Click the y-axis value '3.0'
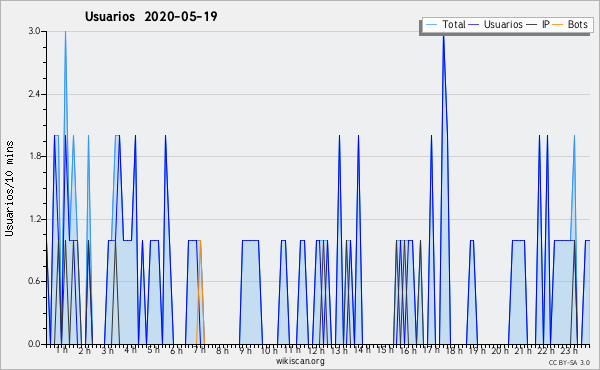 pos(34,31)
